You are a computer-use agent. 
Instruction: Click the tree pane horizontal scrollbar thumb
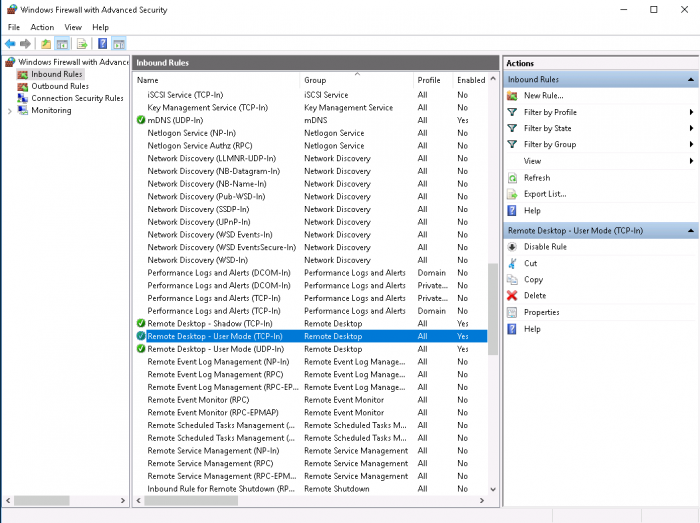[x=42, y=501]
